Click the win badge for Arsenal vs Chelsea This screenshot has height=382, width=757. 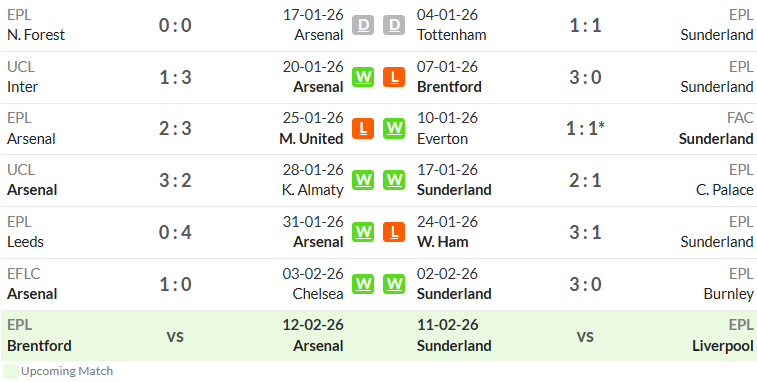click(363, 284)
